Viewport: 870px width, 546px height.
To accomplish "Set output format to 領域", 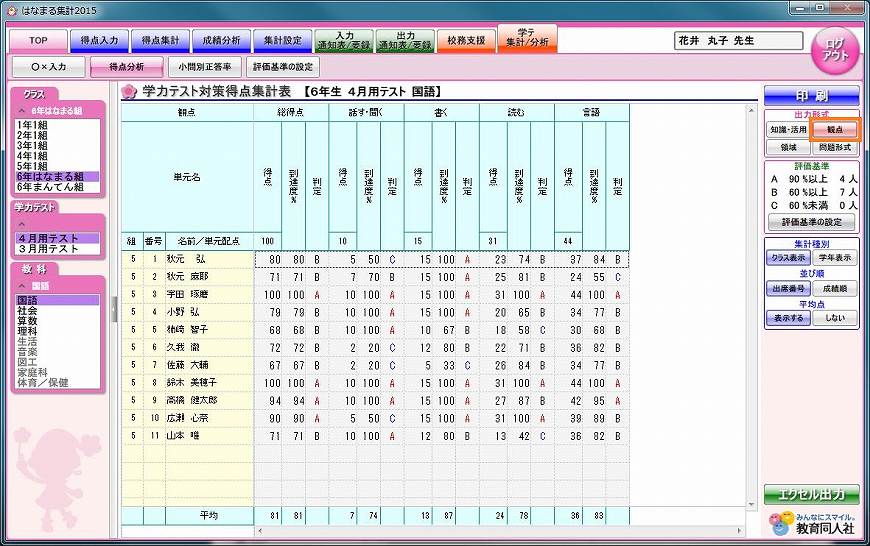I will click(x=788, y=147).
